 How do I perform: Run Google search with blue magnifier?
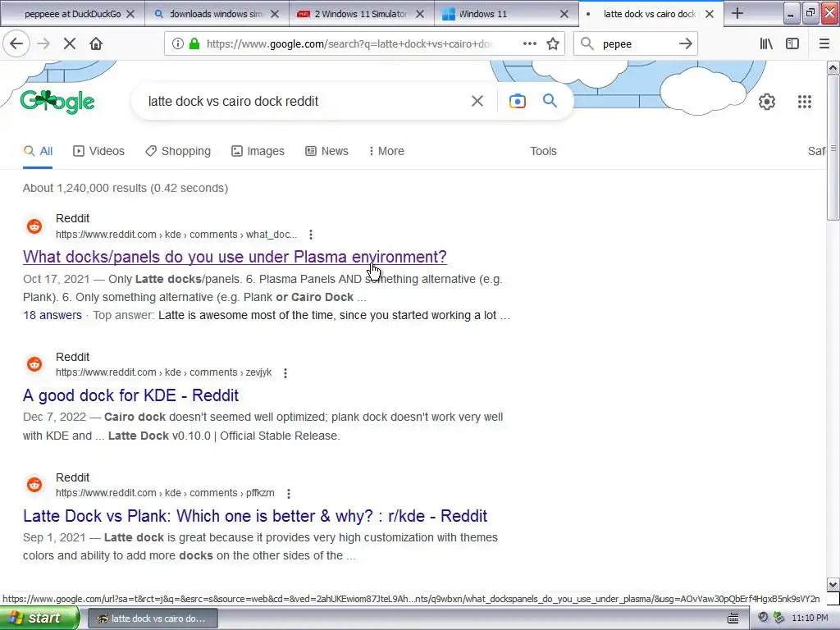tap(550, 101)
